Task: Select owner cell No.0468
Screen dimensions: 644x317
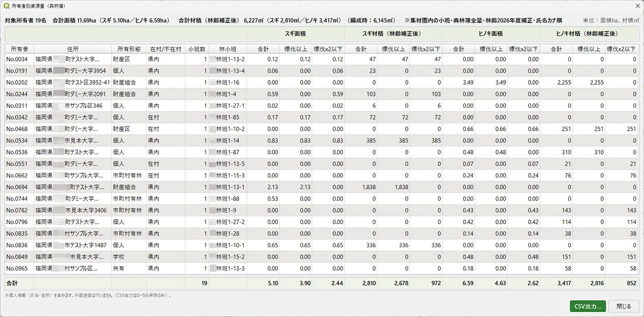Action: click(19, 129)
